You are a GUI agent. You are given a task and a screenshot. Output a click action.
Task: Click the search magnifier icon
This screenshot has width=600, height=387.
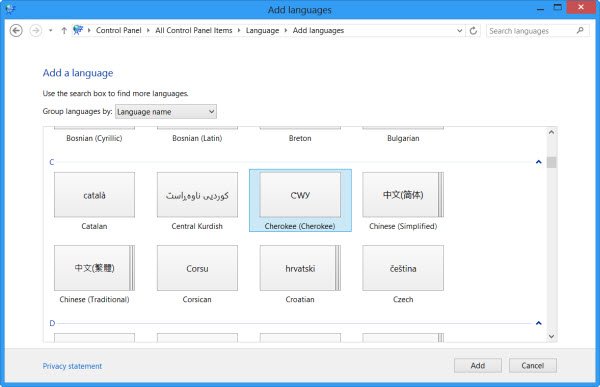(580, 30)
